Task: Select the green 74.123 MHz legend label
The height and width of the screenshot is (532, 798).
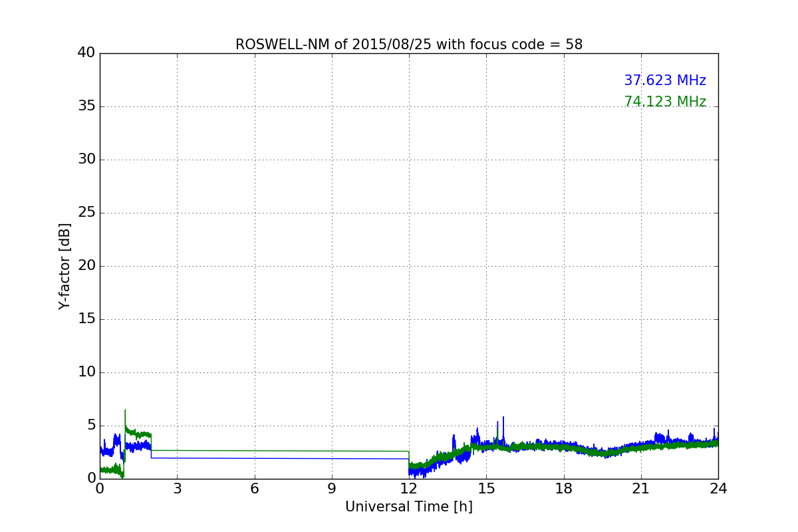Action: pyautogui.click(x=664, y=102)
